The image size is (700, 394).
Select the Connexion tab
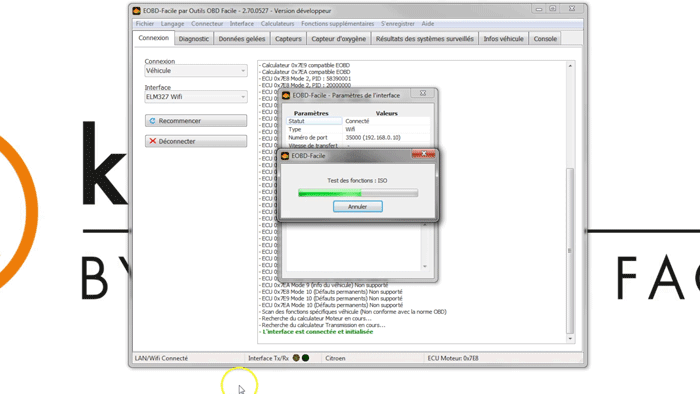pos(154,38)
